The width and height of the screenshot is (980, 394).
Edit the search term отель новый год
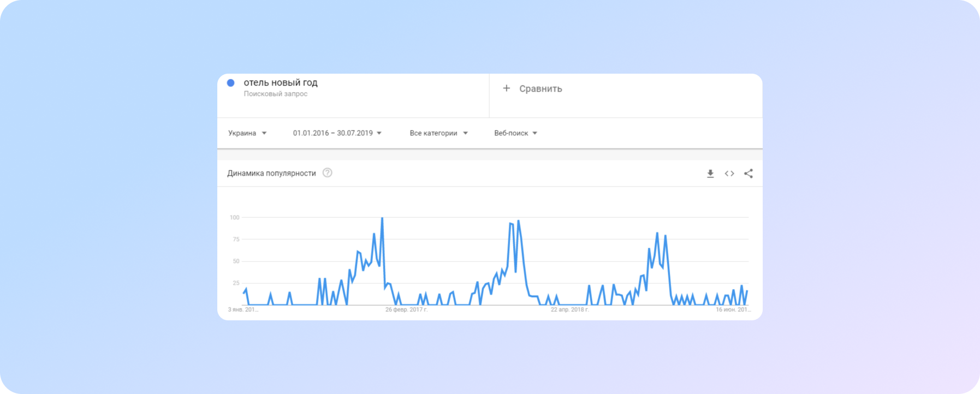(x=281, y=82)
